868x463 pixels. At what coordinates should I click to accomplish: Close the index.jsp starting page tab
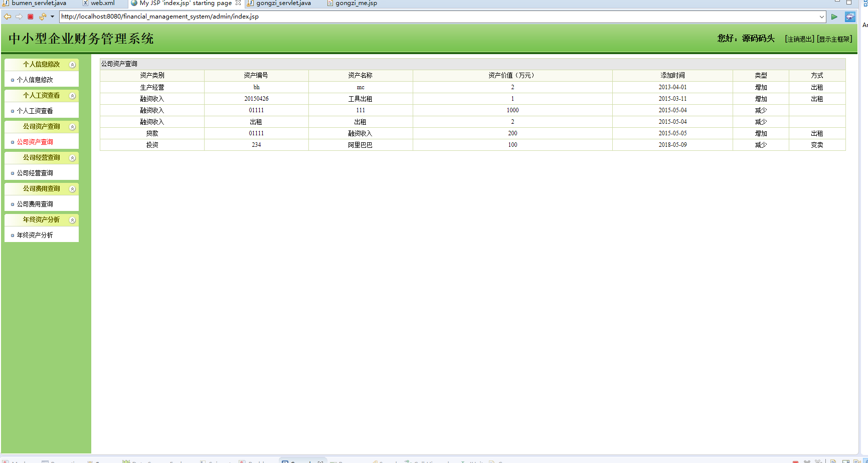238,3
